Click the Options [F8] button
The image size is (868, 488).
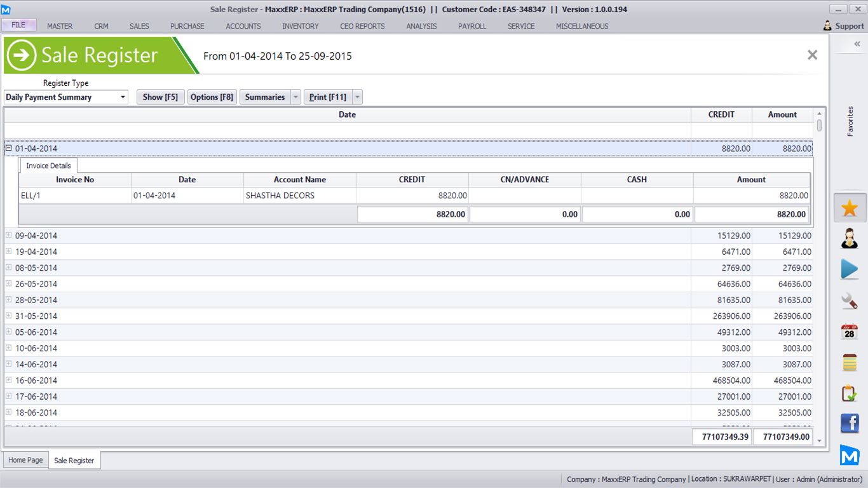click(x=212, y=97)
